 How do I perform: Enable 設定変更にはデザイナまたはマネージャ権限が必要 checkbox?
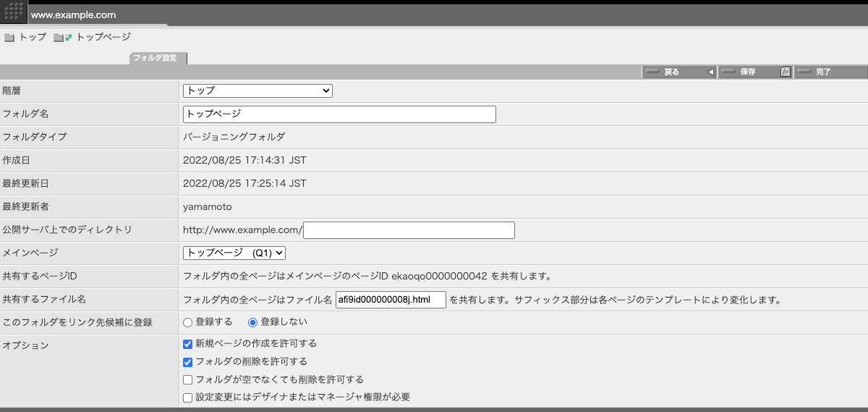(188, 398)
